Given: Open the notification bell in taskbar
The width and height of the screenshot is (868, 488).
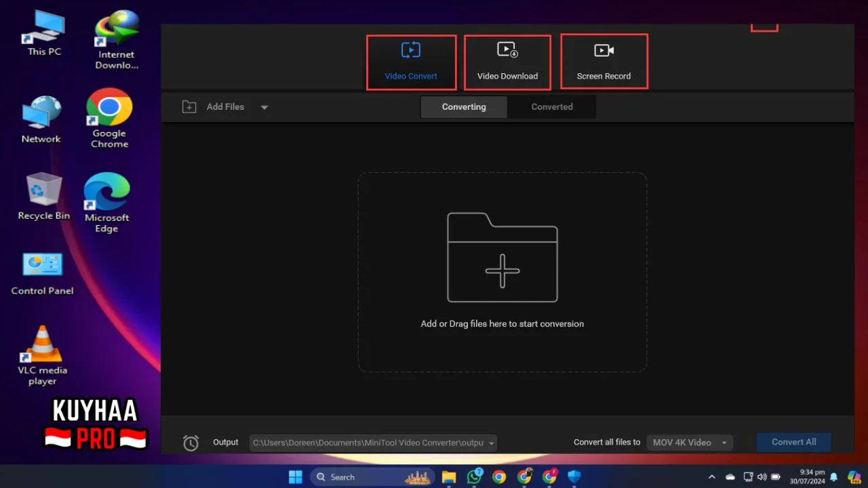Looking at the screenshot, I should (834, 477).
